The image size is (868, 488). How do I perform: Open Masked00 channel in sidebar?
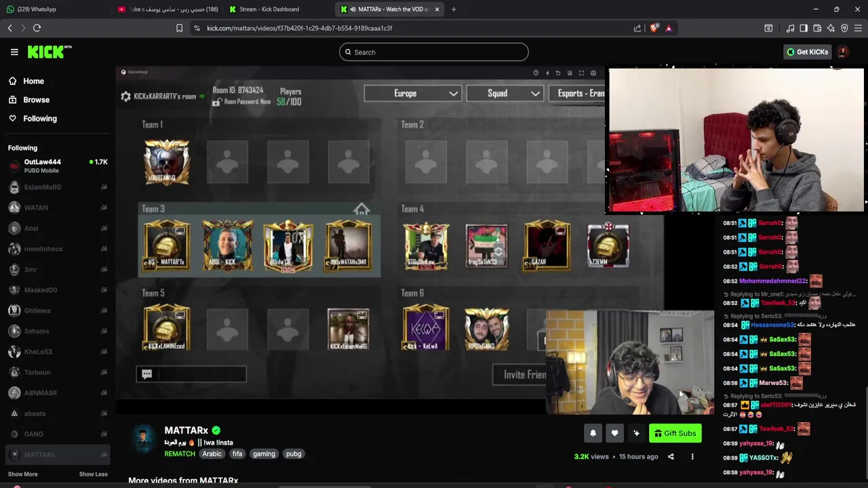57,290
